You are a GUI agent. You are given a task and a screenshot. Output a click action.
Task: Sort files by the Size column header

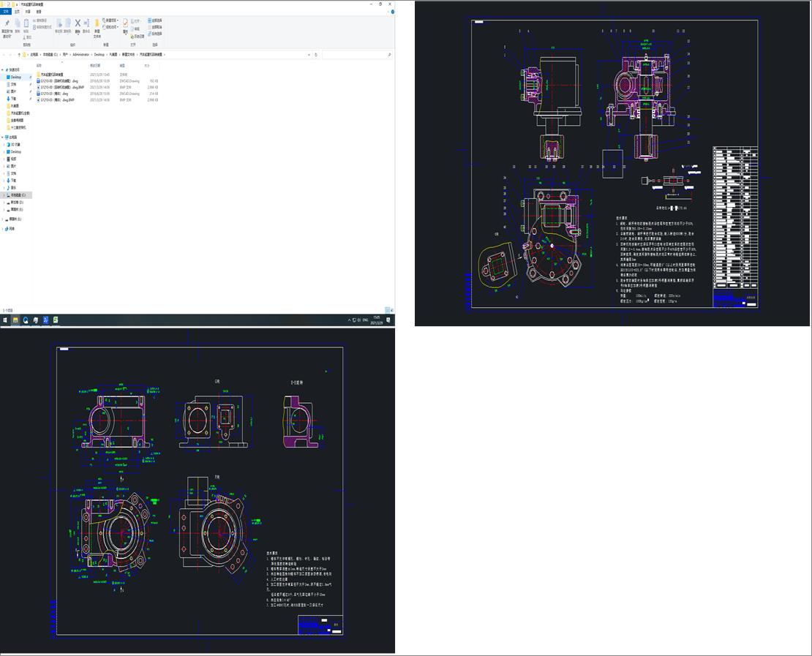point(147,65)
